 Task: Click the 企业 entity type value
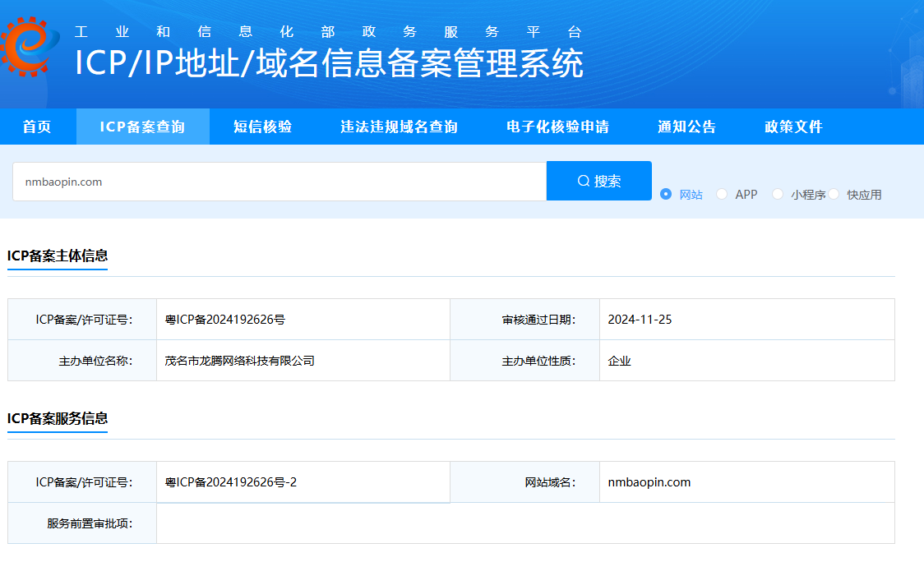pyautogui.click(x=619, y=362)
